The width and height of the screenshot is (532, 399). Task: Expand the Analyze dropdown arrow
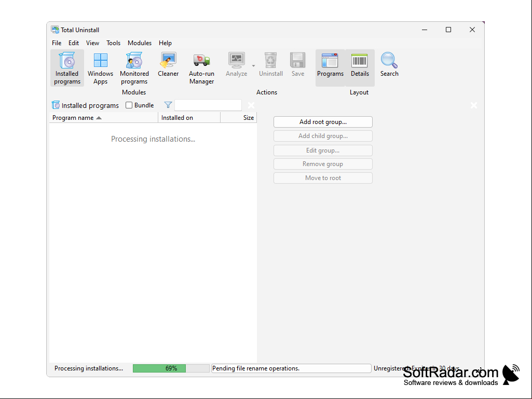[253, 66]
